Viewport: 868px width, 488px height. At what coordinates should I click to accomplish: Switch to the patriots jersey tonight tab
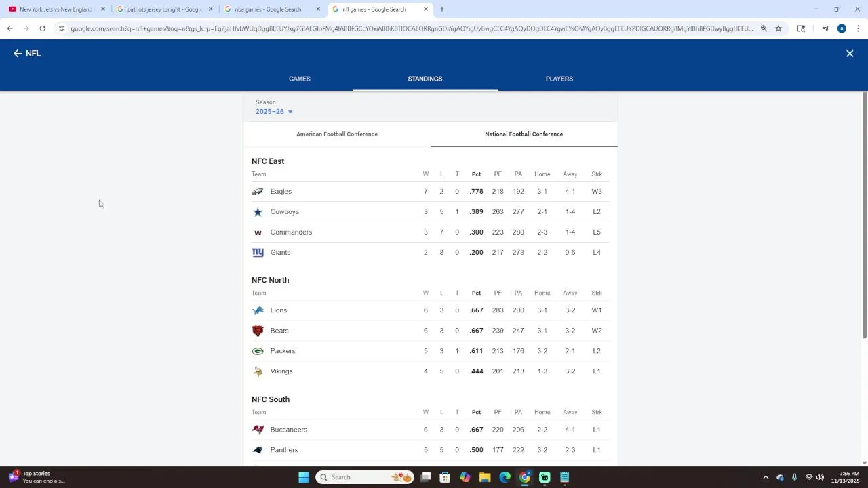[x=165, y=9]
